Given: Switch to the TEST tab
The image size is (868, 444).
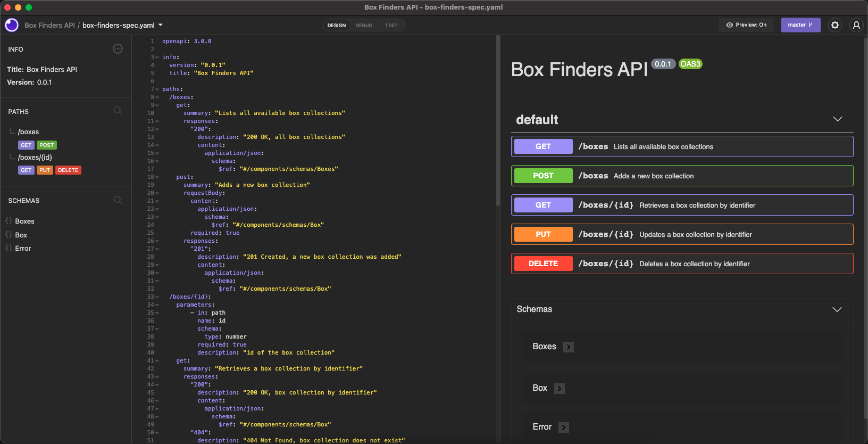Looking at the screenshot, I should point(391,26).
